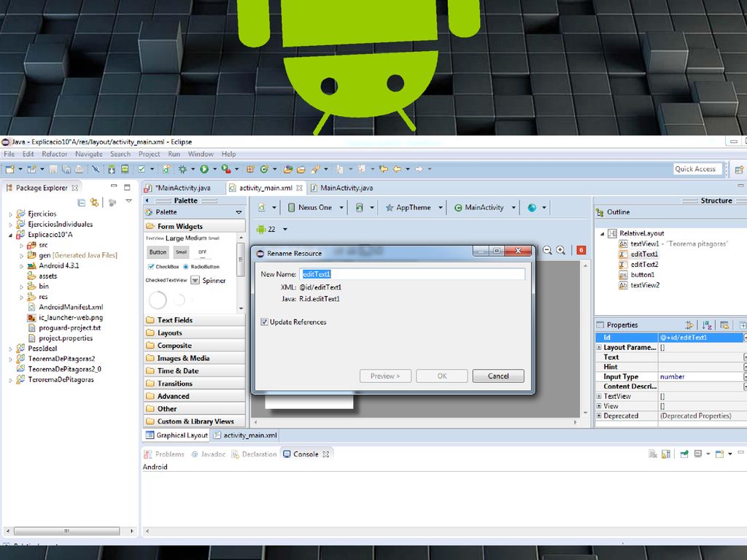This screenshot has height=560, width=747.
Task: Toggle the Update References checkbox
Action: click(264, 322)
